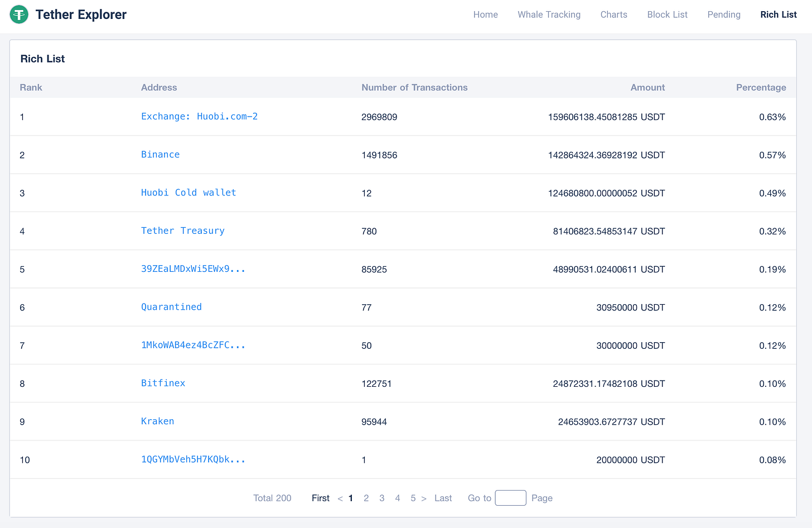Select the Rich List nav item
The width and height of the screenshot is (812, 528).
click(x=779, y=15)
